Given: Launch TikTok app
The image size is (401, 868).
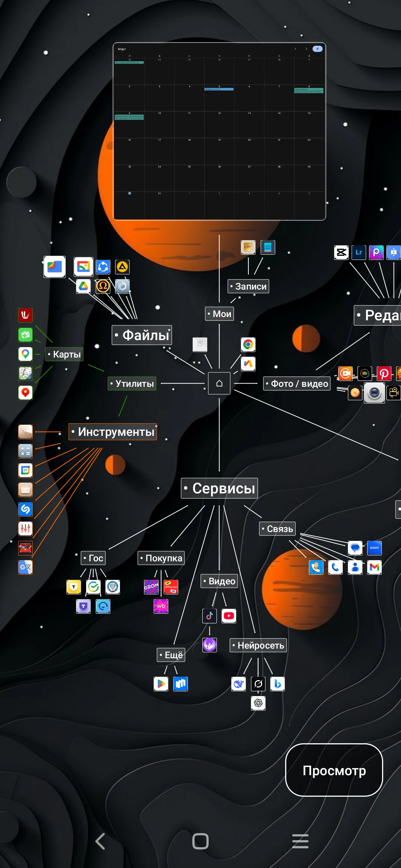Looking at the screenshot, I should tap(209, 616).
